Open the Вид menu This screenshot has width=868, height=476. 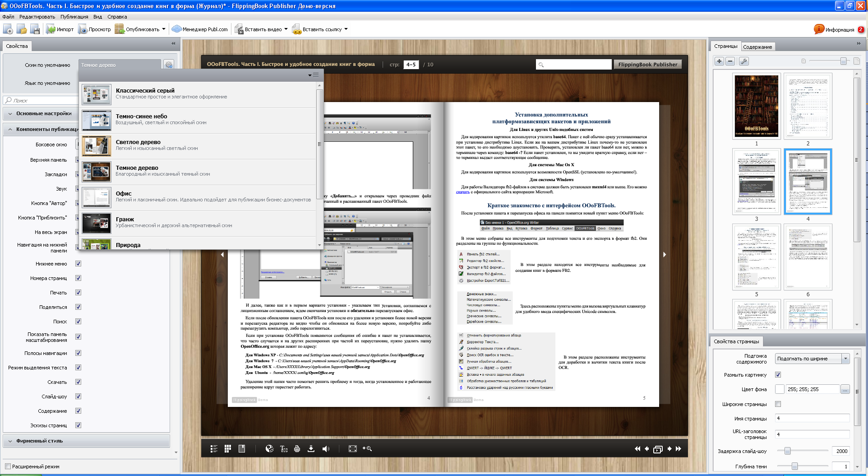pyautogui.click(x=98, y=17)
